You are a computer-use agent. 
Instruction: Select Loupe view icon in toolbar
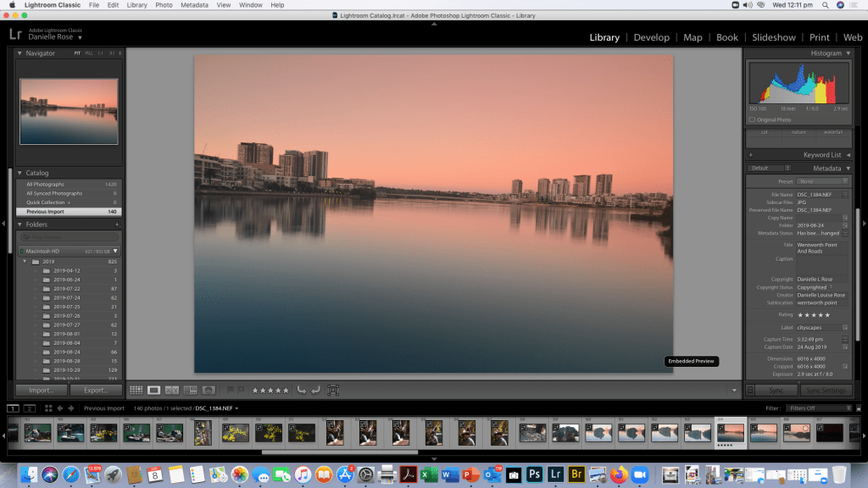point(154,391)
